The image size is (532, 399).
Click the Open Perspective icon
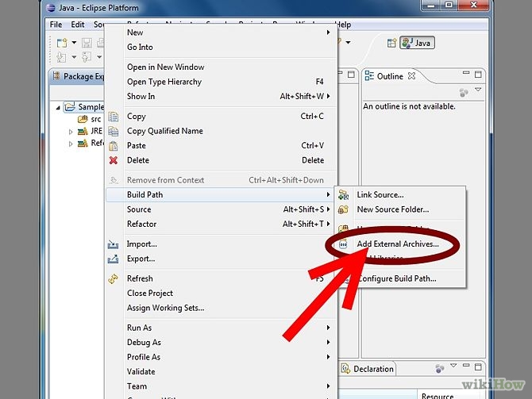pyautogui.click(x=391, y=43)
